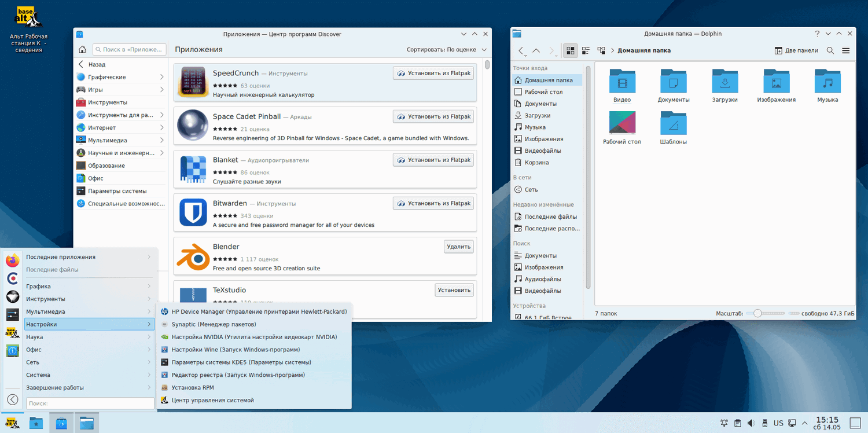Install SpeedCrunch from Flatpak
This screenshot has height=433, width=868.
pyautogui.click(x=433, y=73)
